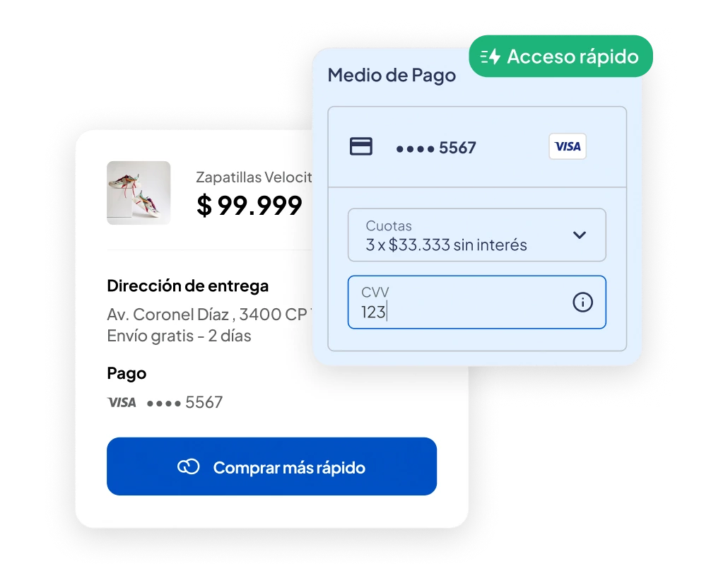Expand the Cuotas chevron arrow
Screen dimensions: 728x564
pyautogui.click(x=579, y=235)
